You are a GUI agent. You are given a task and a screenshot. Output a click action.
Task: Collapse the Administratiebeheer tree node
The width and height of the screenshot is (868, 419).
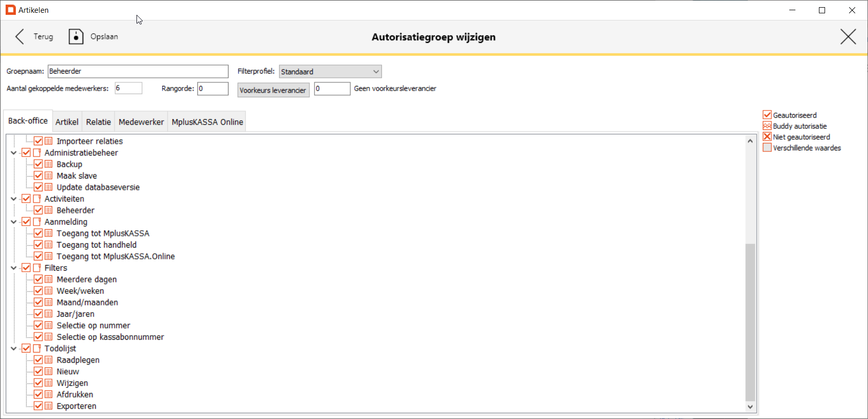14,153
